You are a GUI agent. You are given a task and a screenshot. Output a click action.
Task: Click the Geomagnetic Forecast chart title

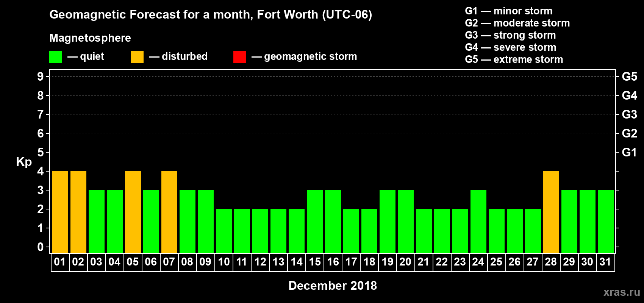click(x=211, y=15)
